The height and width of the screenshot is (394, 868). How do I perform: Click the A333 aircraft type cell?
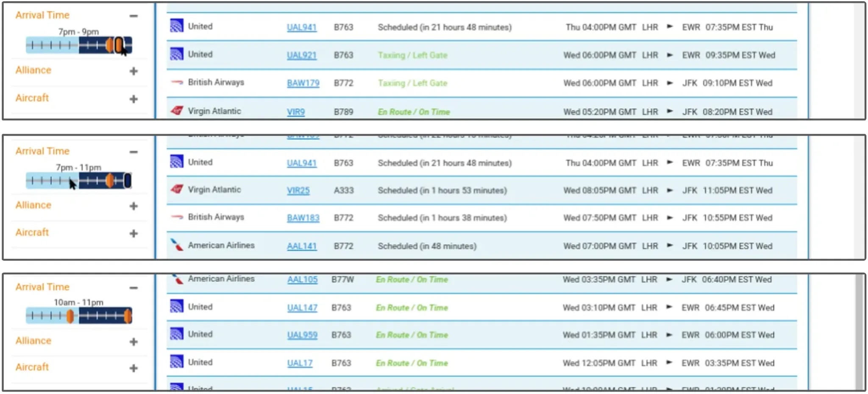tap(343, 190)
